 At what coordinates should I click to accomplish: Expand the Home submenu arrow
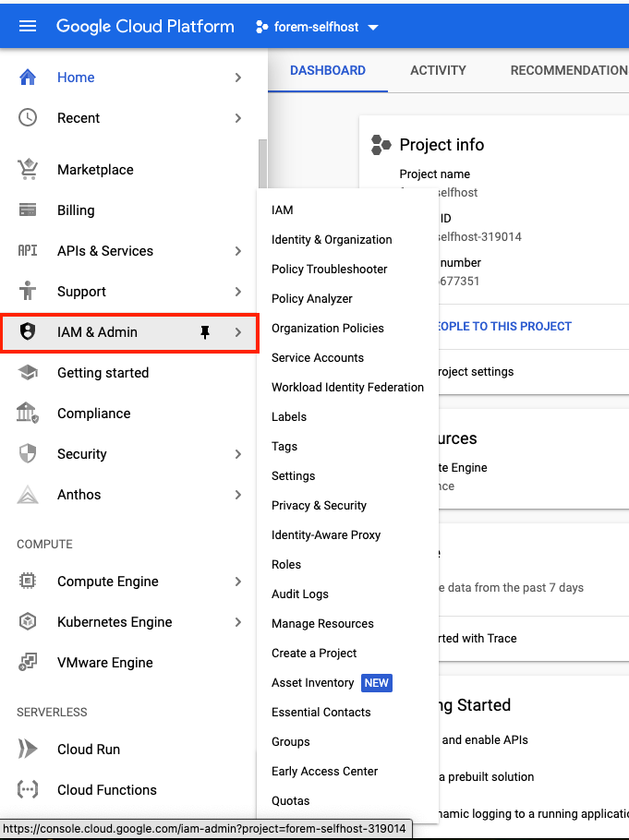[x=238, y=78]
